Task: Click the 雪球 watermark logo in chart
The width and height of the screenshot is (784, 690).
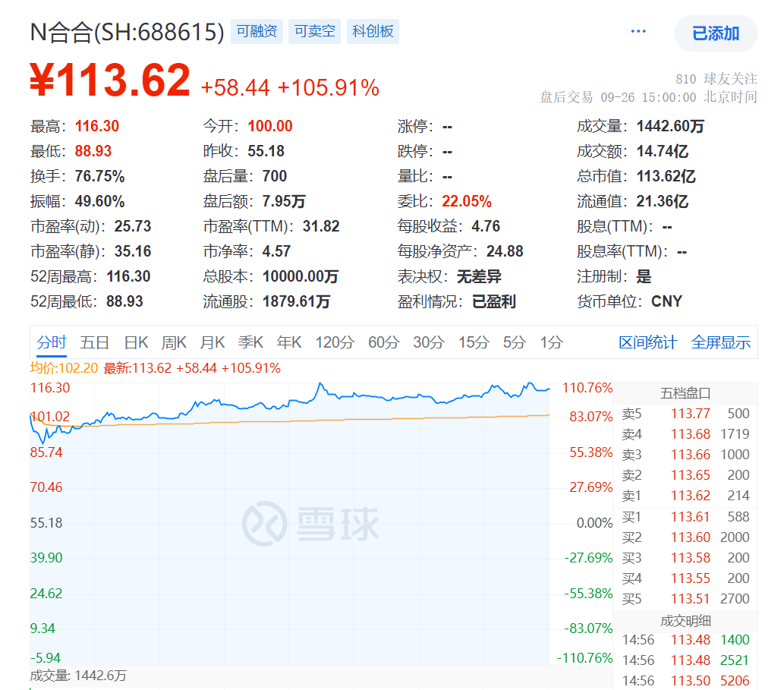Action: [310, 523]
